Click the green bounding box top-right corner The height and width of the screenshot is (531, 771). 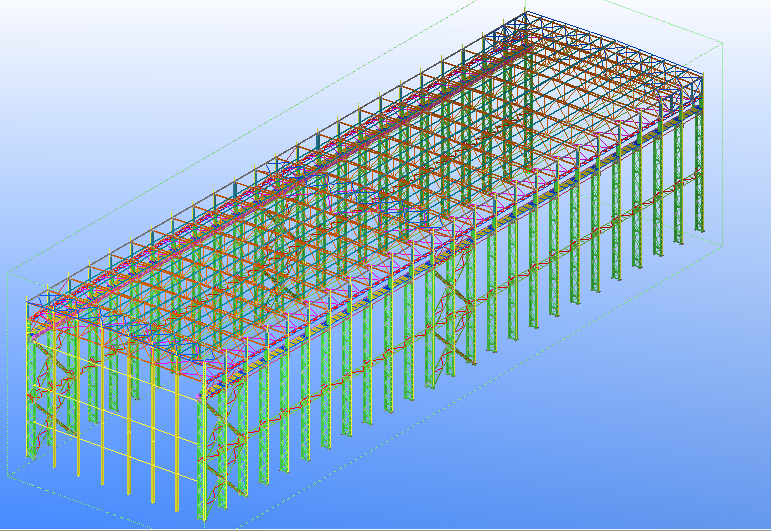pos(721,44)
